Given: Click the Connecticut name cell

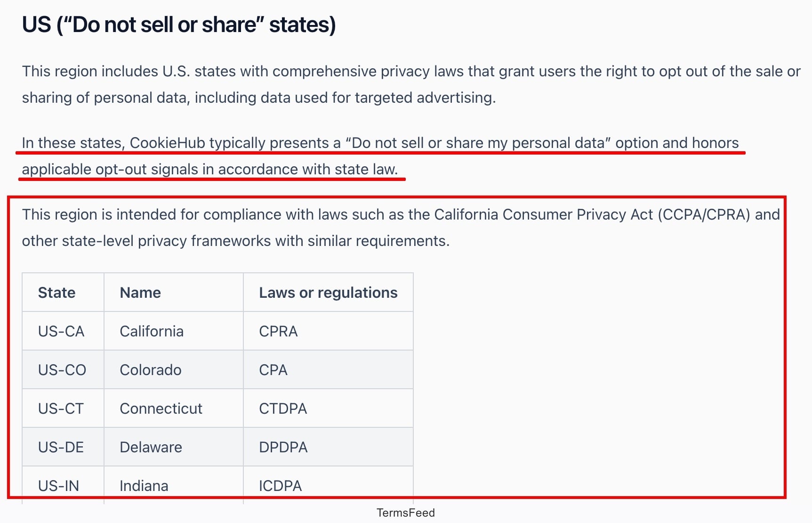Looking at the screenshot, I should (x=174, y=408).
